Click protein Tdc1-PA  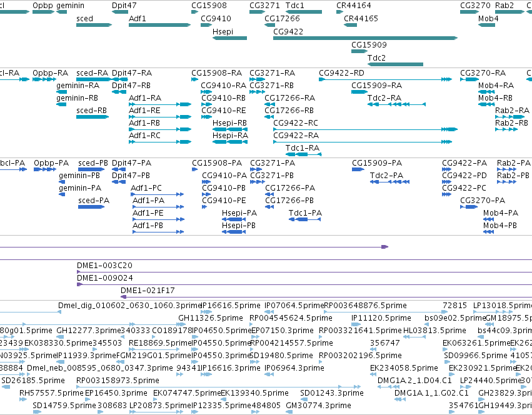point(304,219)
